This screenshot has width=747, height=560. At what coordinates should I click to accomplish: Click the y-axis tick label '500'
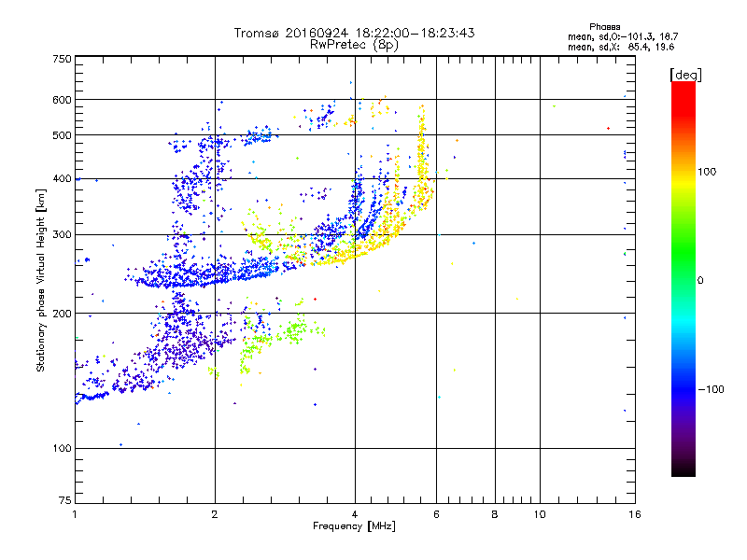coord(62,135)
